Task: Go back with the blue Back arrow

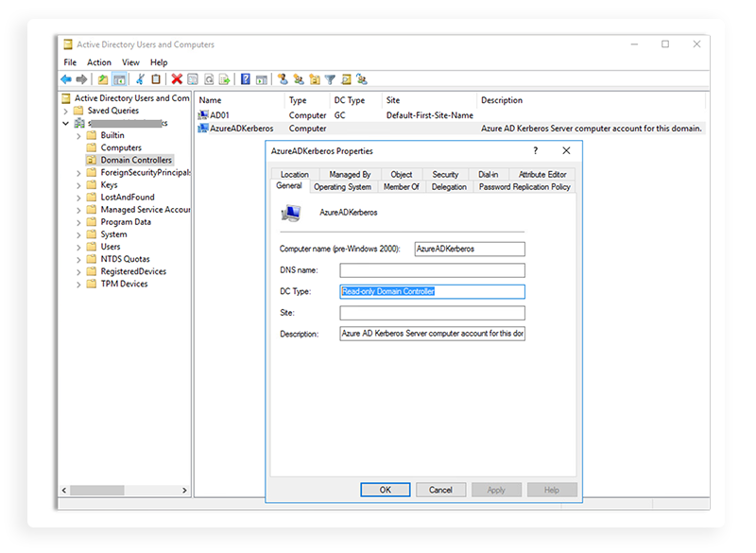Action: (x=66, y=79)
